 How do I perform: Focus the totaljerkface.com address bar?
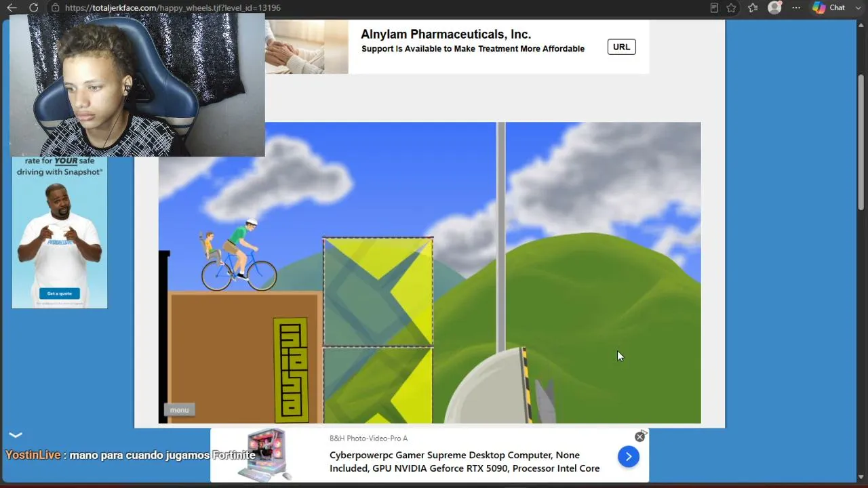(173, 7)
